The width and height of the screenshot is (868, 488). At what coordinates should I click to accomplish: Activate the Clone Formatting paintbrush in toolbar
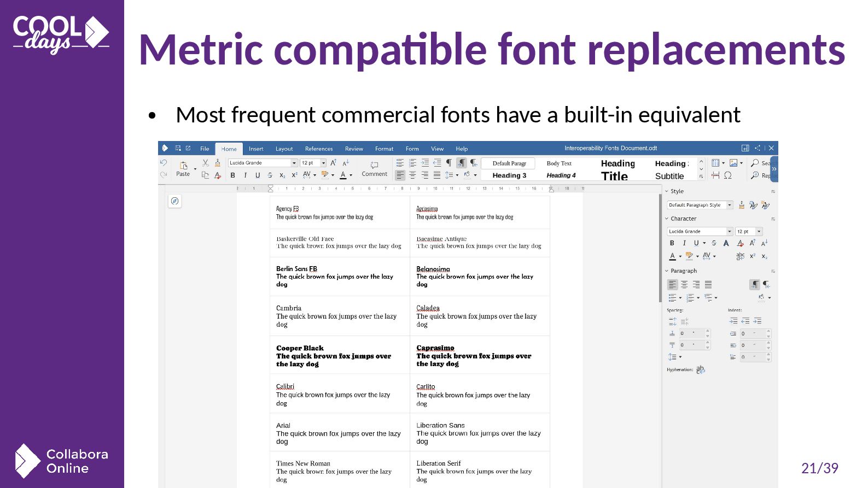click(217, 163)
